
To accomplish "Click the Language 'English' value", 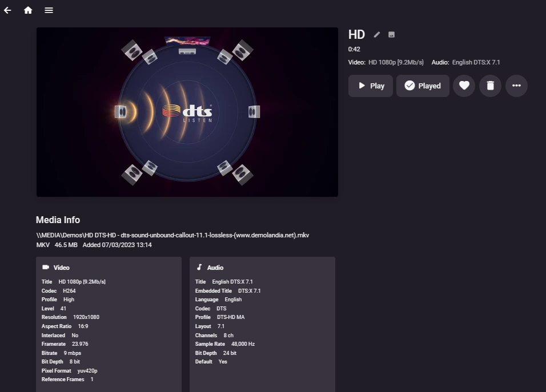I will pos(233,300).
